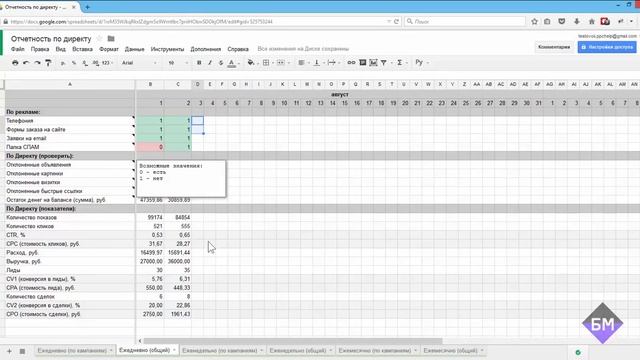Select column A header

pyautogui.click(x=70, y=84)
